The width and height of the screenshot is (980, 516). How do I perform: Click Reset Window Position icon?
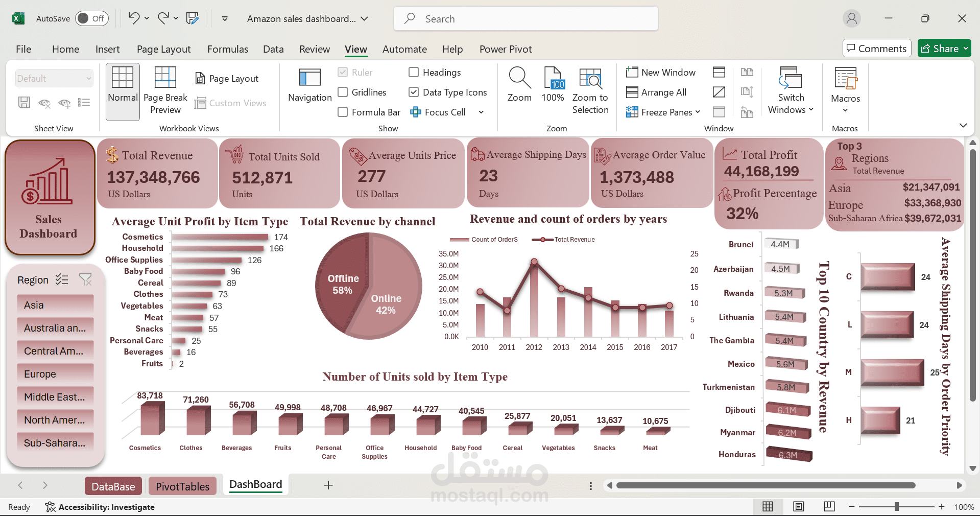[x=747, y=112]
